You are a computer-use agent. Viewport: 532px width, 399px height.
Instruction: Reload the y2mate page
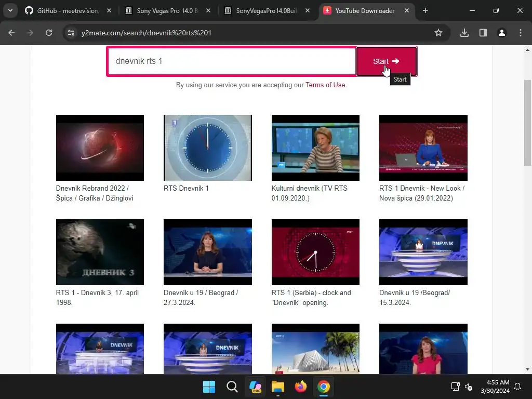[49, 33]
